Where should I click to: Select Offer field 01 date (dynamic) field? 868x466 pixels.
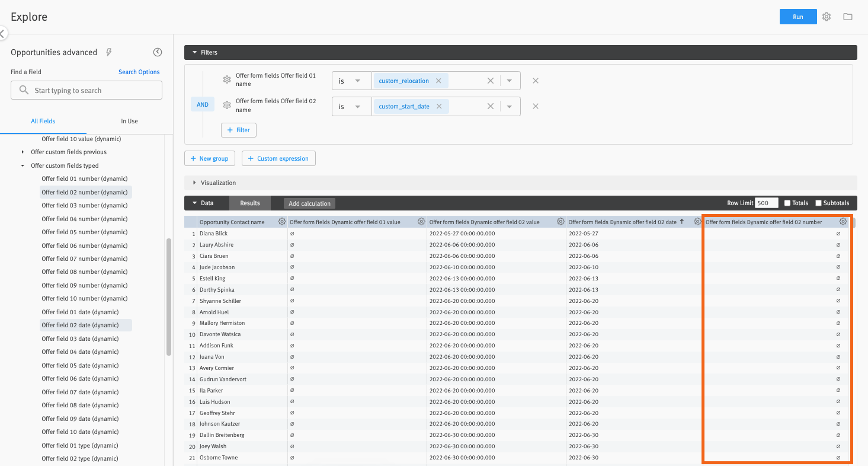tap(80, 312)
